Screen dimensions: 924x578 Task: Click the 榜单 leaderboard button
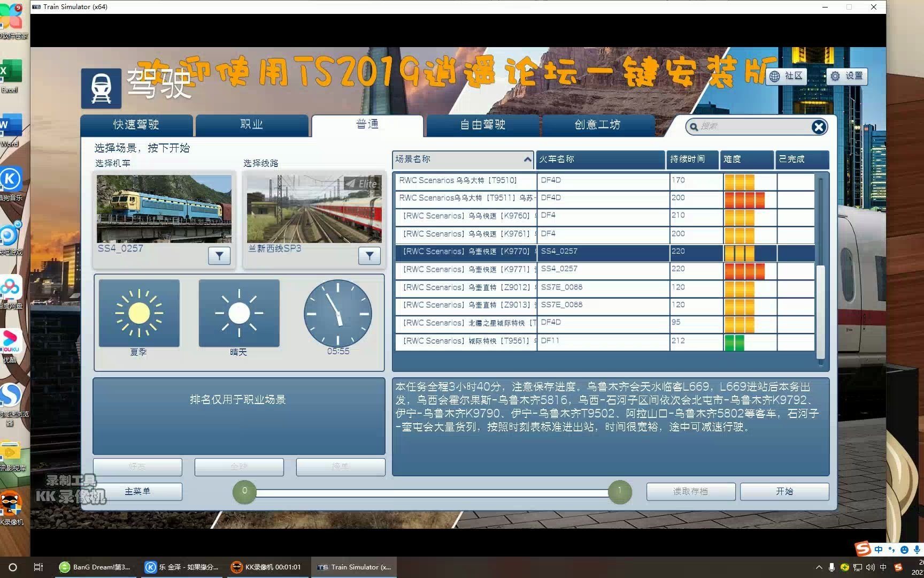click(x=341, y=467)
